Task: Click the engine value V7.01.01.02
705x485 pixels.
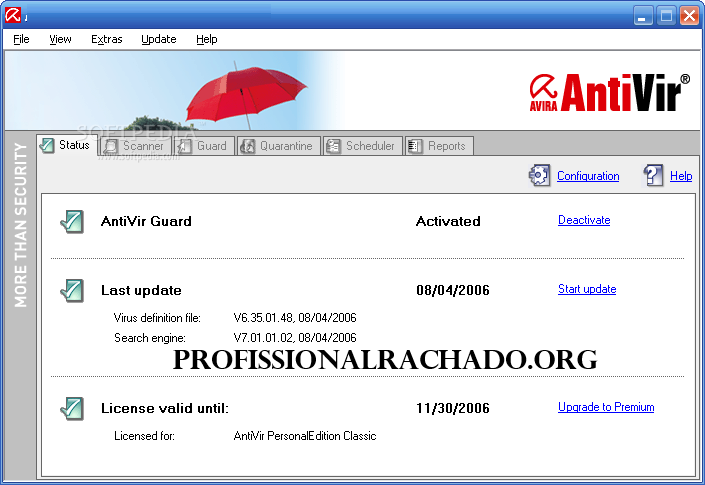Action: click(x=263, y=338)
